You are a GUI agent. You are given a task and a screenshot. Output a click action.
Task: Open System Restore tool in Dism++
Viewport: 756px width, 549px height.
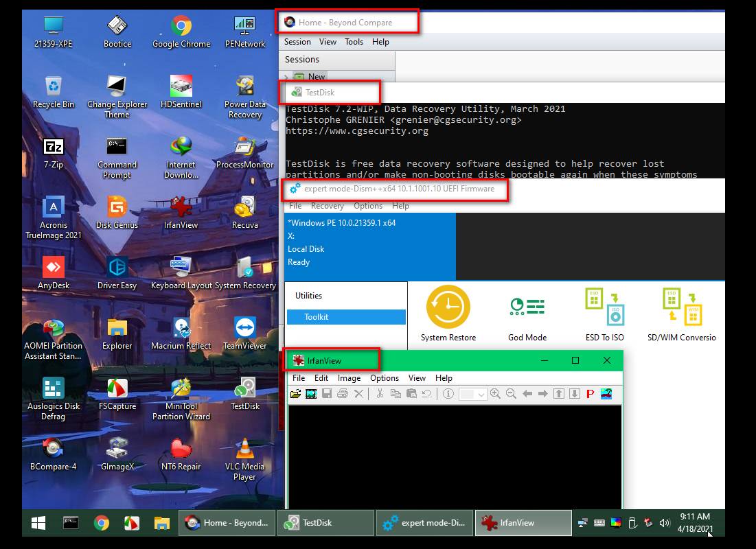[x=448, y=314]
